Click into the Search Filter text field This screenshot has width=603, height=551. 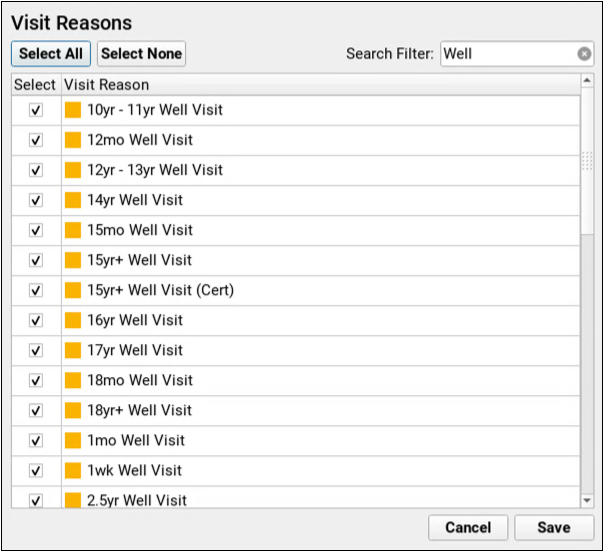pyautogui.click(x=508, y=54)
